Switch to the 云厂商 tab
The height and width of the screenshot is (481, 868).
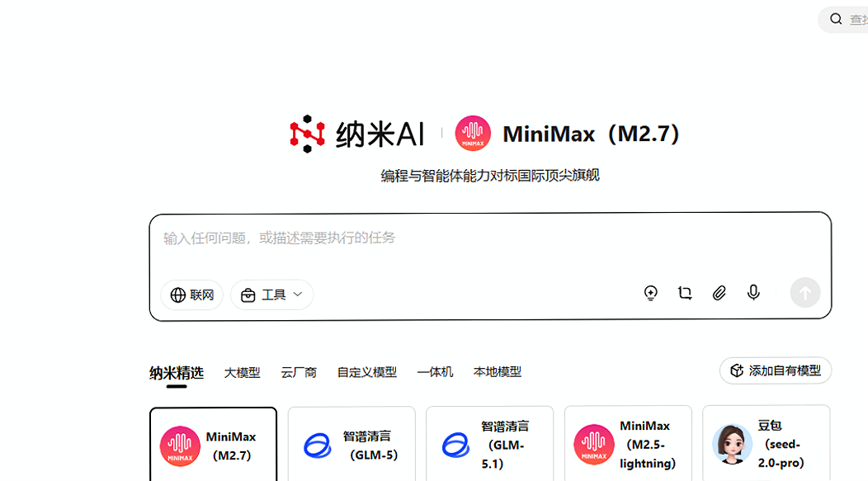[299, 373]
